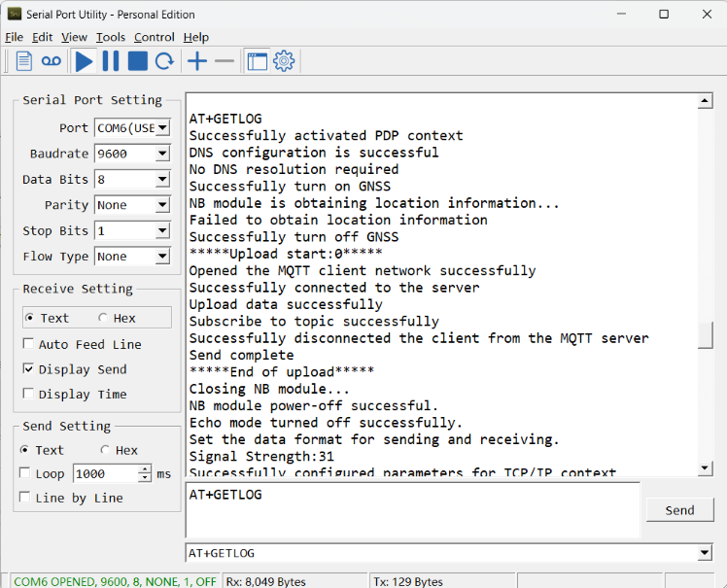
Task: Open the Help menu
Action: coord(196,37)
